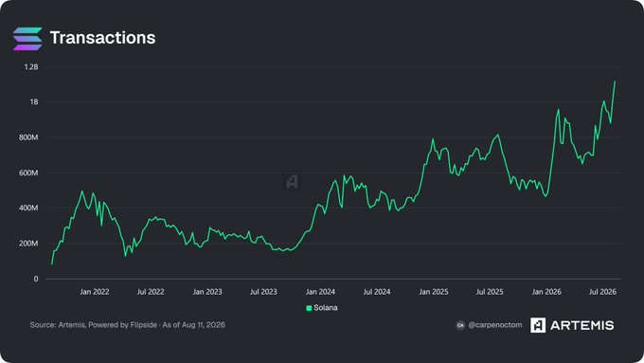Click the @carpenoctom avatar icon
The width and height of the screenshot is (644, 363).
pos(460,325)
